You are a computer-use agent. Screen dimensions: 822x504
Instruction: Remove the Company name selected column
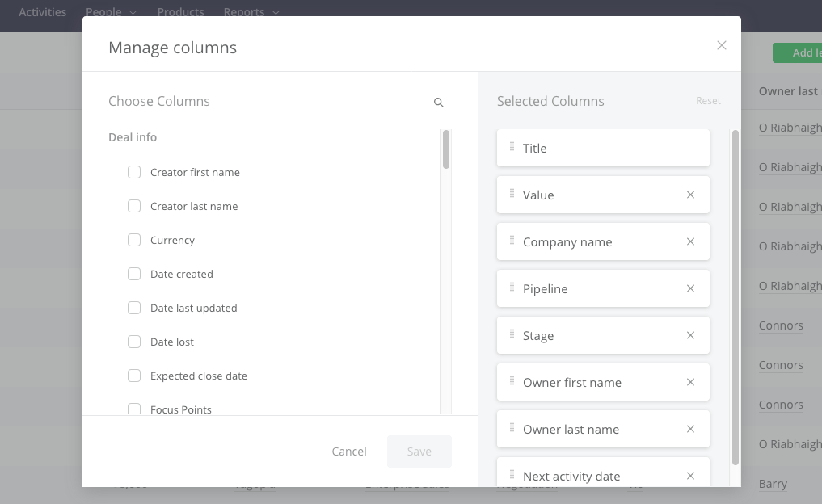(x=690, y=241)
